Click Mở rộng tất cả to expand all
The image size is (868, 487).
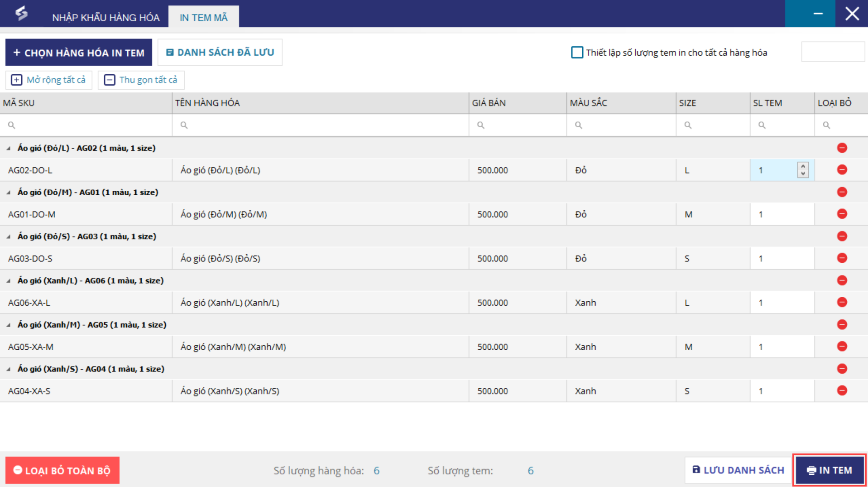49,80
